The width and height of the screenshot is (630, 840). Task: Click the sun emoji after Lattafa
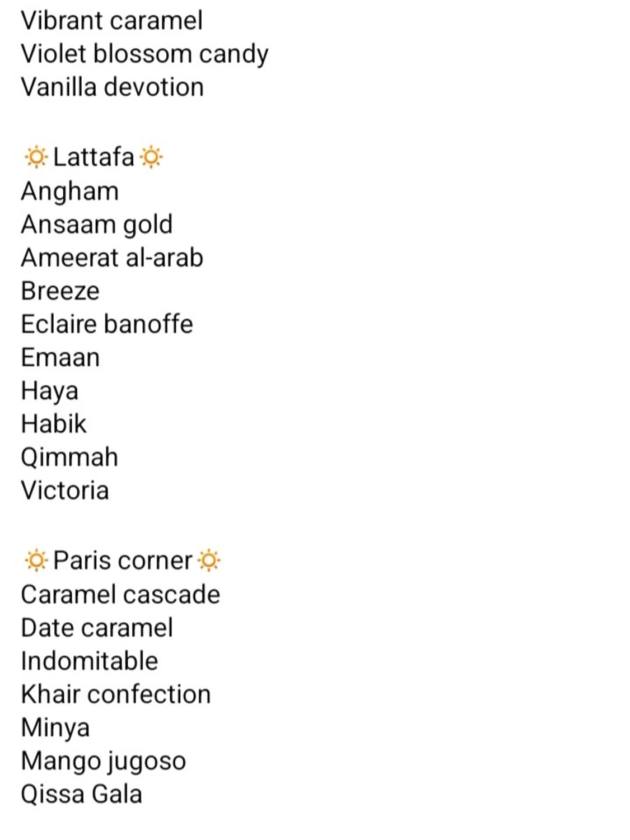151,157
